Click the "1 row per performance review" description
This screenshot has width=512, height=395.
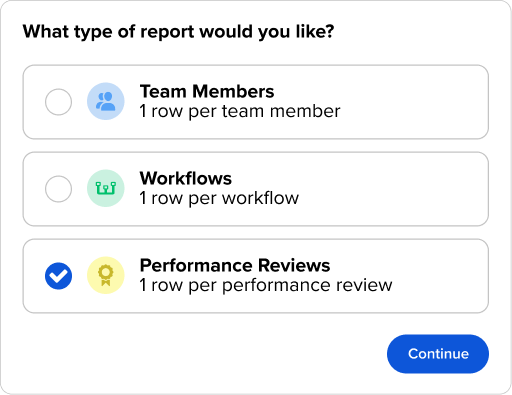pos(266,285)
